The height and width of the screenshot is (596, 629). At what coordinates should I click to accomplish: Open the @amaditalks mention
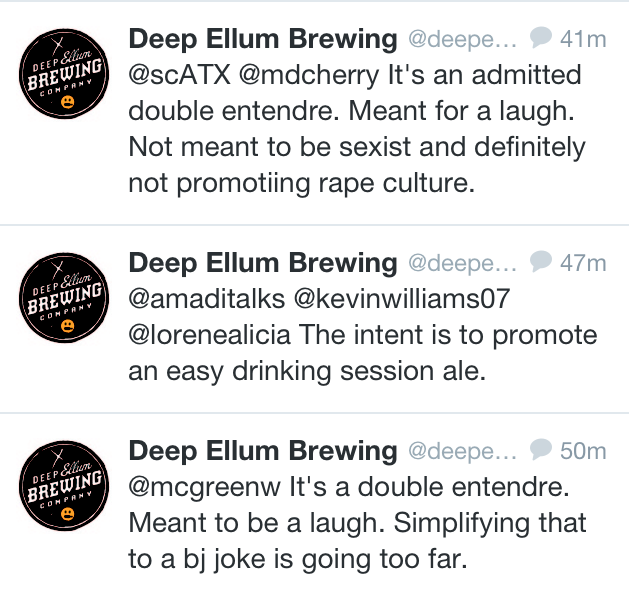[207, 299]
